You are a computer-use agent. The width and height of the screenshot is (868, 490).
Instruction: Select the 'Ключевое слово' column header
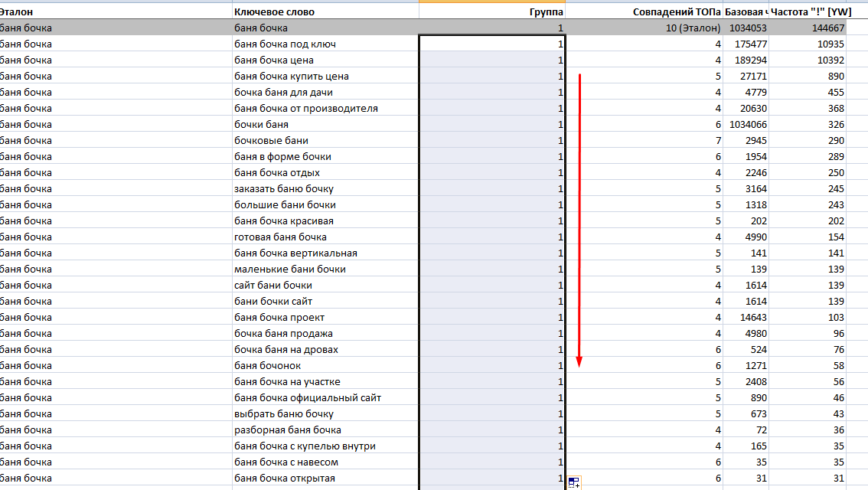(325, 11)
